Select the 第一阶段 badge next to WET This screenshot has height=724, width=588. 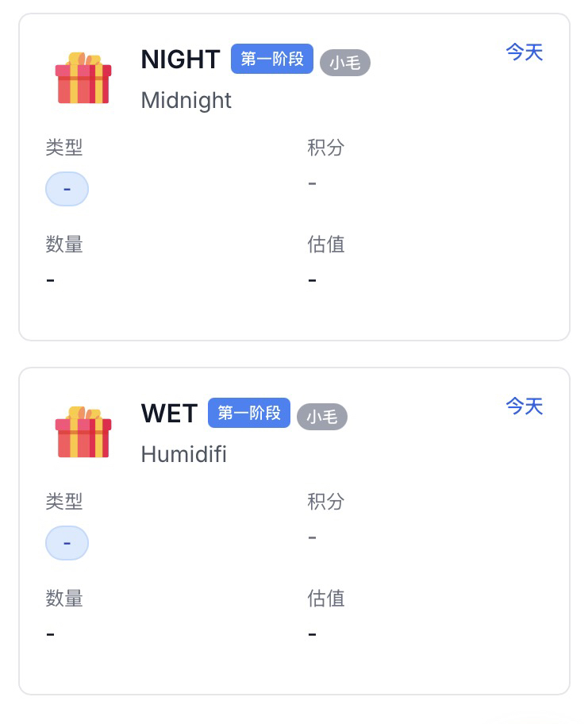(249, 414)
